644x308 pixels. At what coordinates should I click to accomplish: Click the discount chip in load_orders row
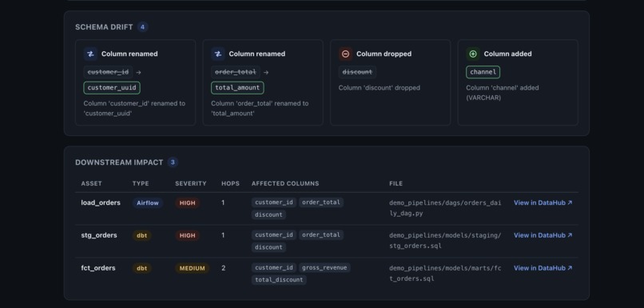coord(268,214)
